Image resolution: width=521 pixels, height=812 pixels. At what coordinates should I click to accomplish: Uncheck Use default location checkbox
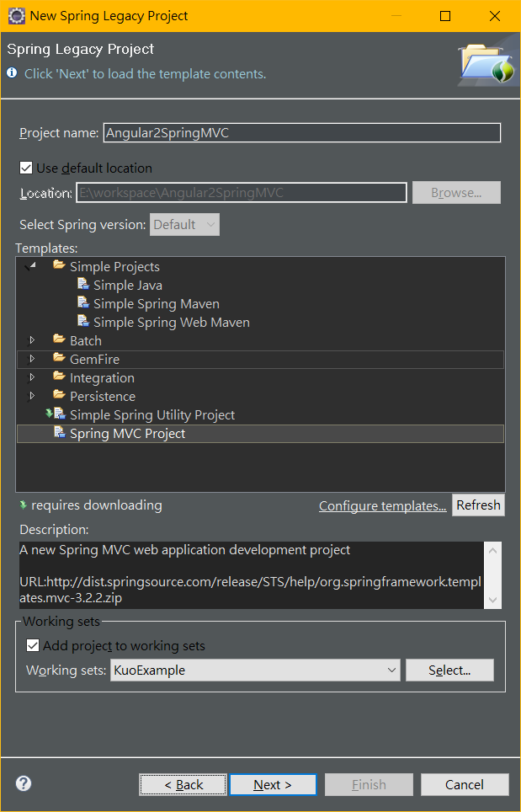click(26, 168)
